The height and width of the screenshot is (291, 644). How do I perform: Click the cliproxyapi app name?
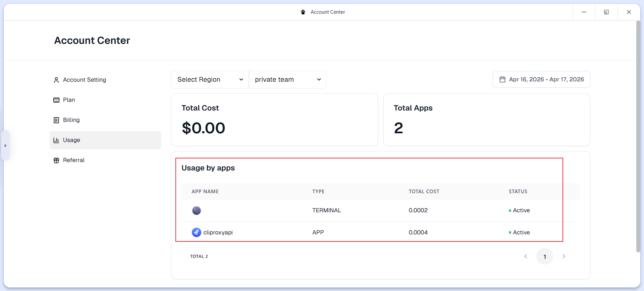click(x=218, y=232)
